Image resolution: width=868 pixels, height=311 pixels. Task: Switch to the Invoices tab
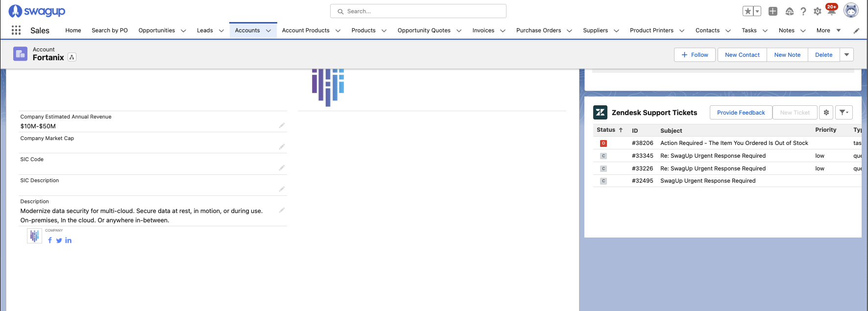pos(483,30)
